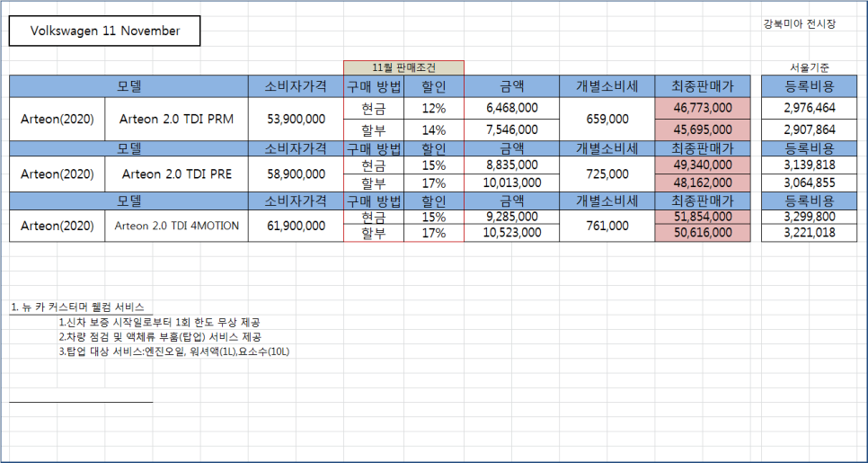Click the '15%' cell beside 8,835,000
This screenshot has height=463, width=868.
click(x=433, y=165)
